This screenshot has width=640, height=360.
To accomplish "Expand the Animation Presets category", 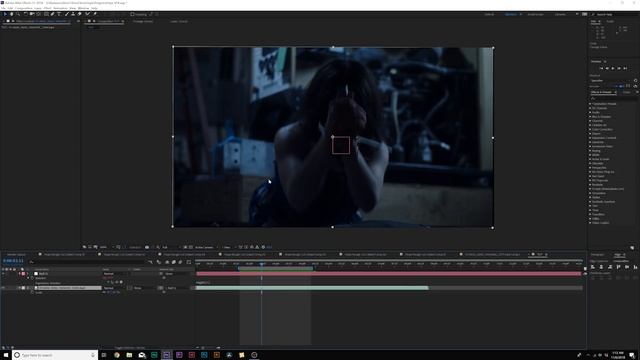I will (590, 104).
